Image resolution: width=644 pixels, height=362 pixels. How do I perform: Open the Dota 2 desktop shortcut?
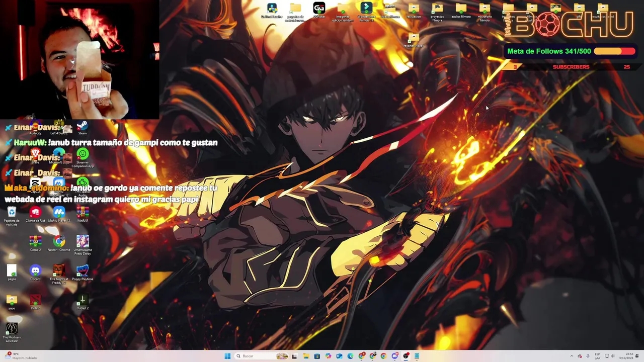[x=35, y=302]
